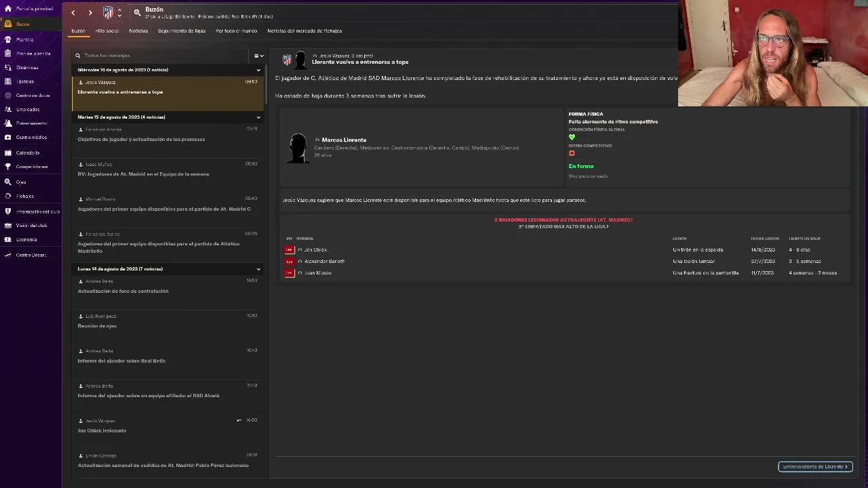Open the Tácticas sidebar icon

[x=7, y=81]
